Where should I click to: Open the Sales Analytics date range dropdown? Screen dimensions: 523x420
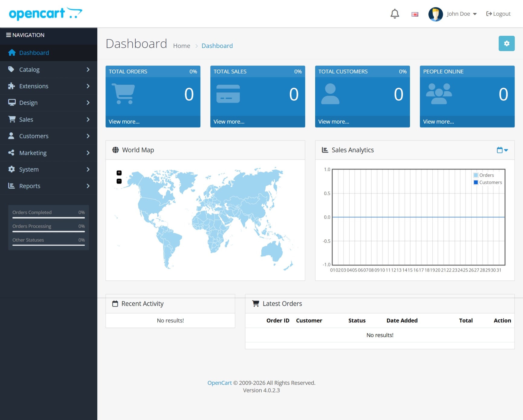[x=502, y=150]
